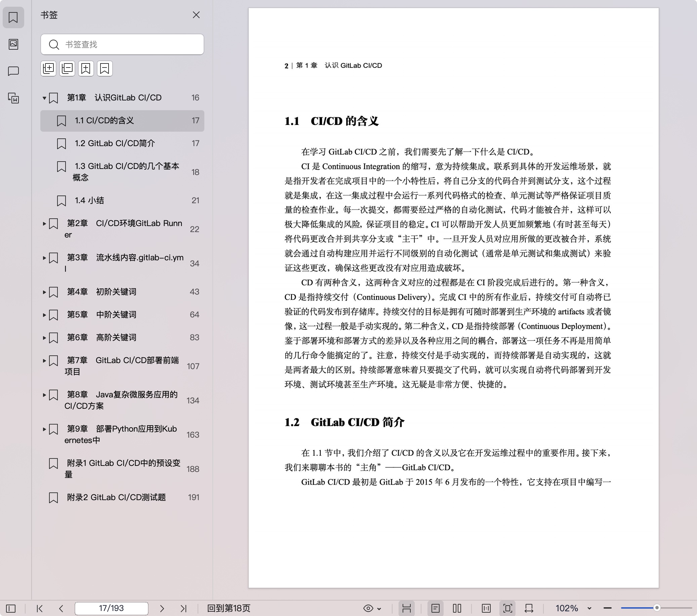Viewport: 697px width, 616px height.
Task: Go to previous page
Action: pyautogui.click(x=61, y=608)
